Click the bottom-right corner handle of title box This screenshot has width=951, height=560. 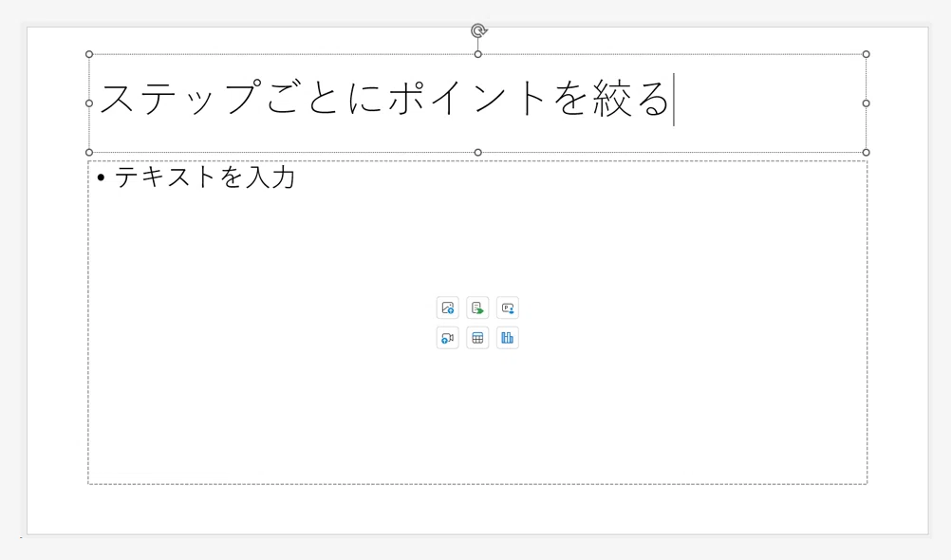867,152
